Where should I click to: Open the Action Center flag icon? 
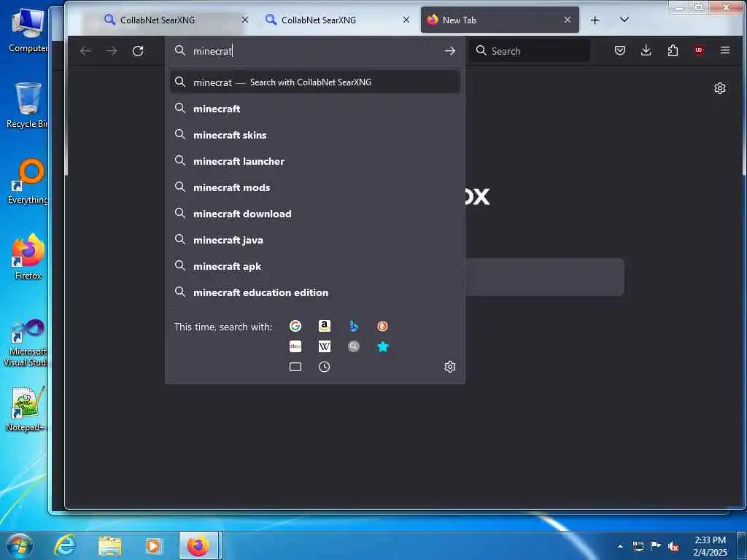point(656,546)
